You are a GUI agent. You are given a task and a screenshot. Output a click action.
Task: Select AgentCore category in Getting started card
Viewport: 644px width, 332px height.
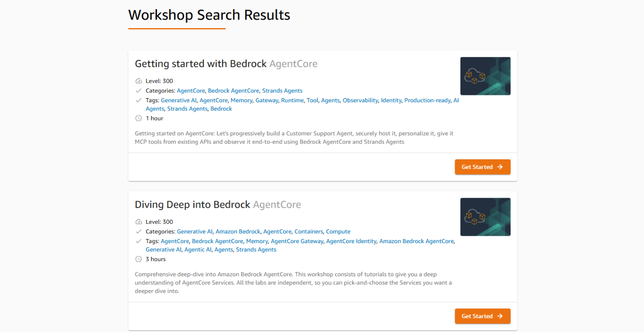tap(191, 91)
